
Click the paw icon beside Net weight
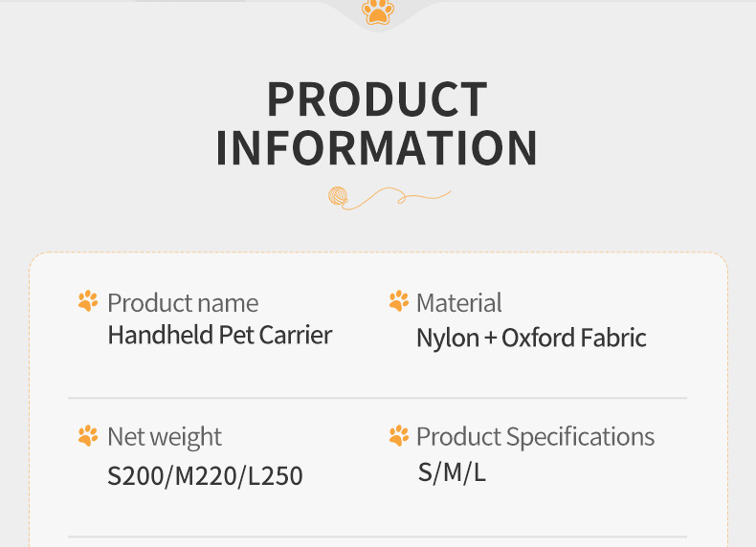[x=88, y=436]
